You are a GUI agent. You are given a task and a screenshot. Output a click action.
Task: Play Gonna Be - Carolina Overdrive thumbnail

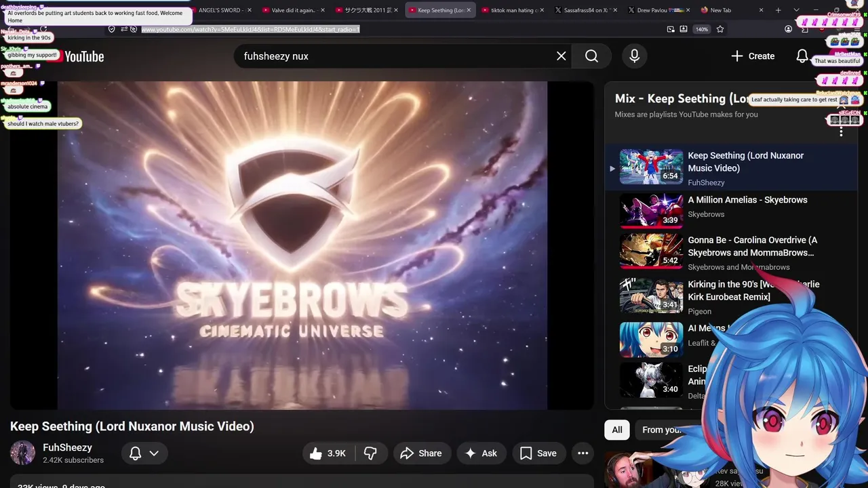[651, 251]
